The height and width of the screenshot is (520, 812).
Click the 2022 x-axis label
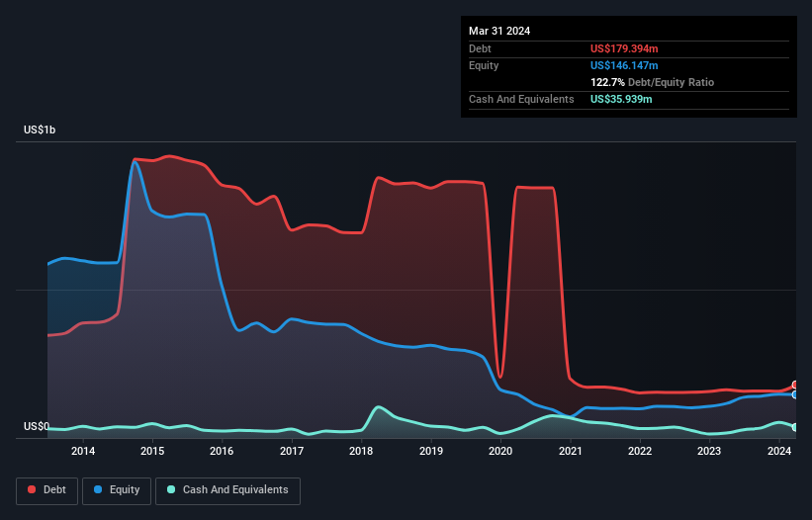coord(640,451)
